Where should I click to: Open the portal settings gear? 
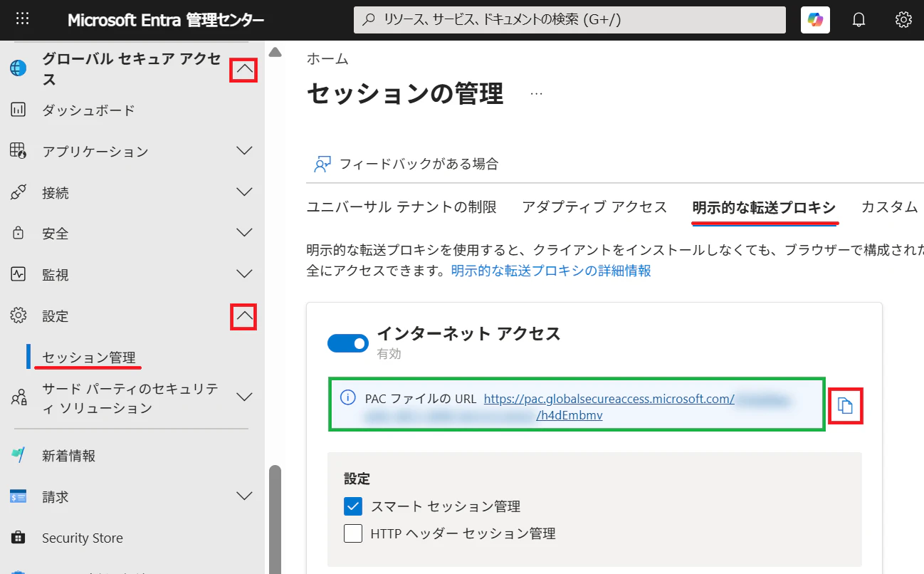point(903,20)
